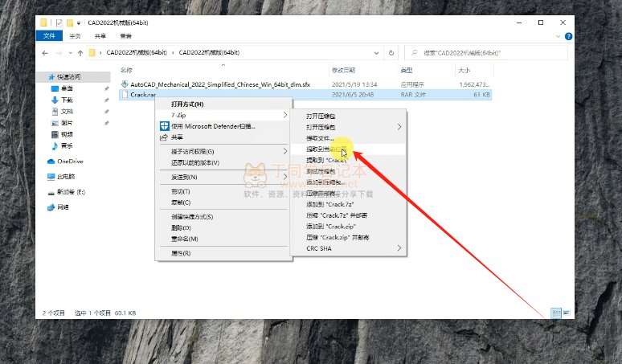Click the Forward navigation arrow
Image resolution: width=622 pixels, height=364 pixels.
(59, 53)
